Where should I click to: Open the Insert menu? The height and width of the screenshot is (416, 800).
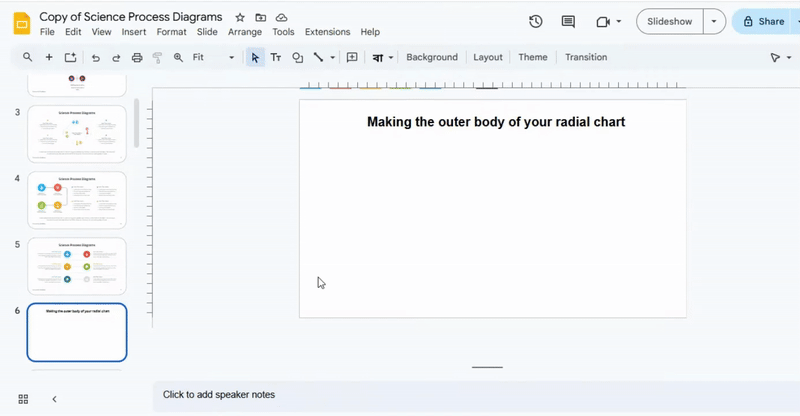pyautogui.click(x=134, y=32)
